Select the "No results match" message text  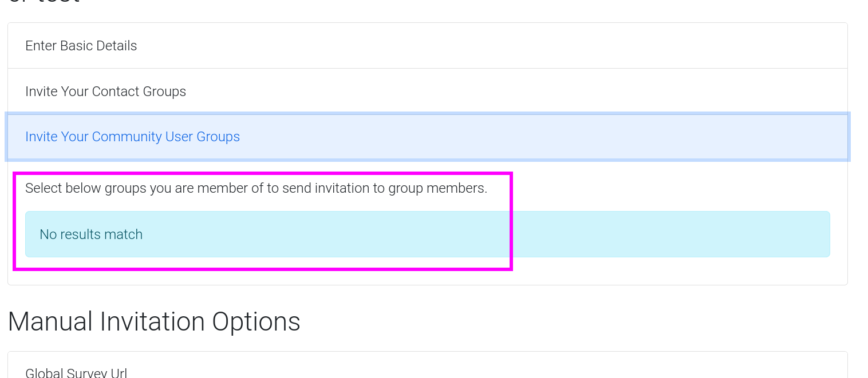pyautogui.click(x=91, y=234)
